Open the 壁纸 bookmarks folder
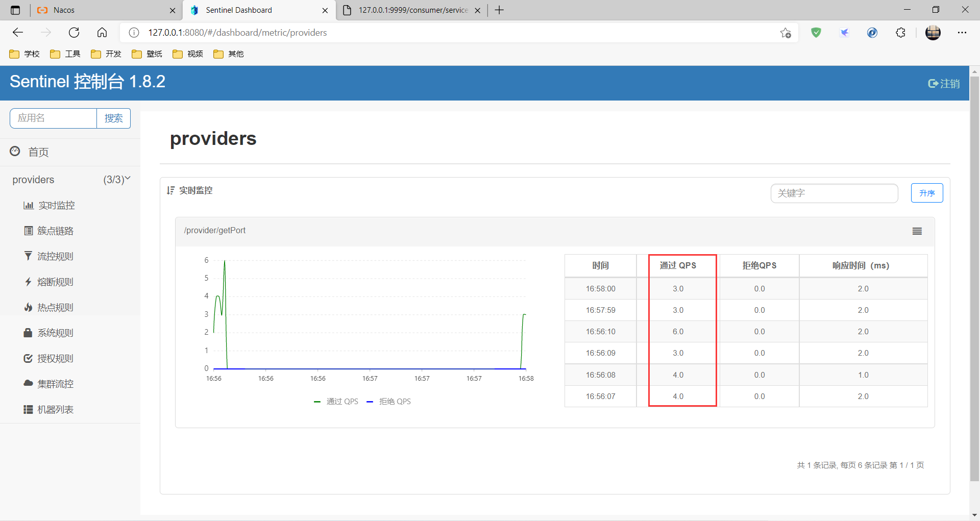Image resolution: width=980 pixels, height=521 pixels. (147, 54)
